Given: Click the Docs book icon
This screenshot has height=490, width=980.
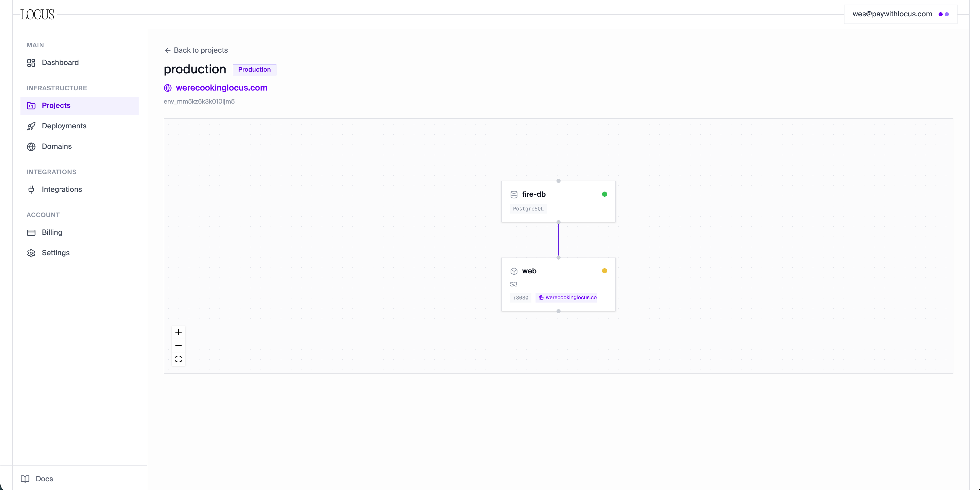Looking at the screenshot, I should 25,478.
